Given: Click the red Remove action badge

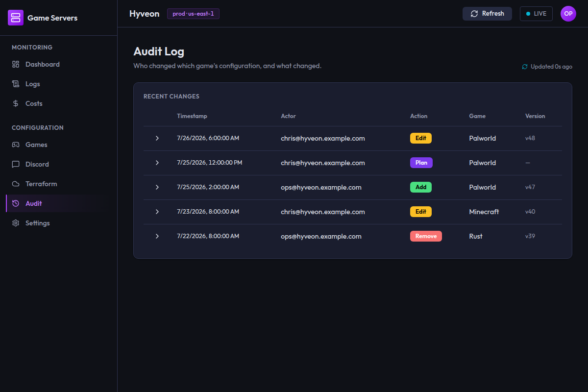Looking at the screenshot, I should coord(426,236).
